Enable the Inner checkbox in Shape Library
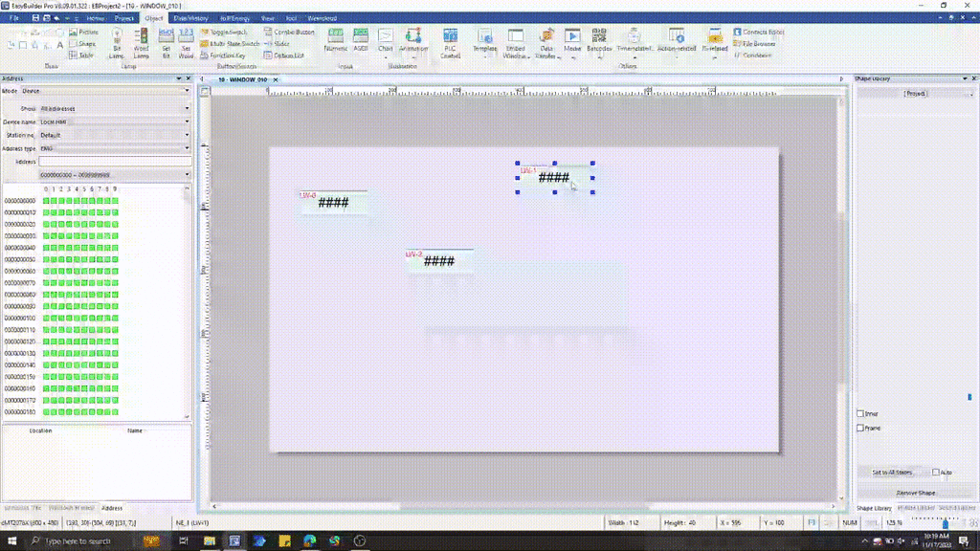 [x=859, y=413]
